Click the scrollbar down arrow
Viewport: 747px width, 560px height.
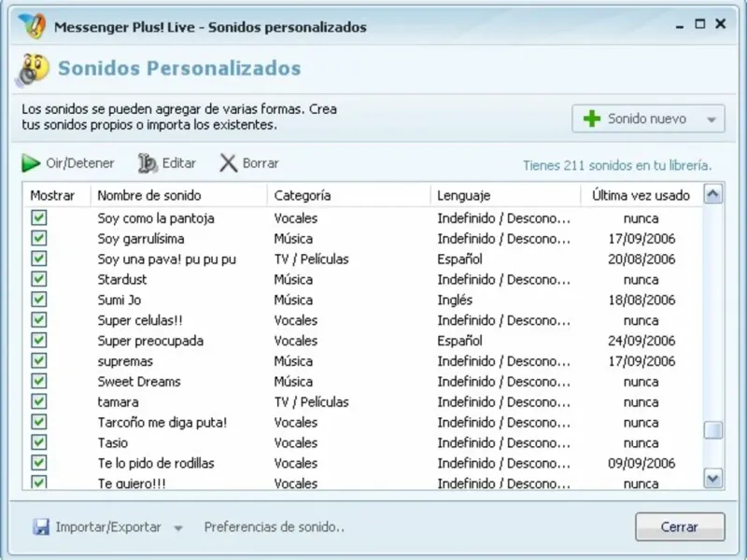pyautogui.click(x=713, y=478)
